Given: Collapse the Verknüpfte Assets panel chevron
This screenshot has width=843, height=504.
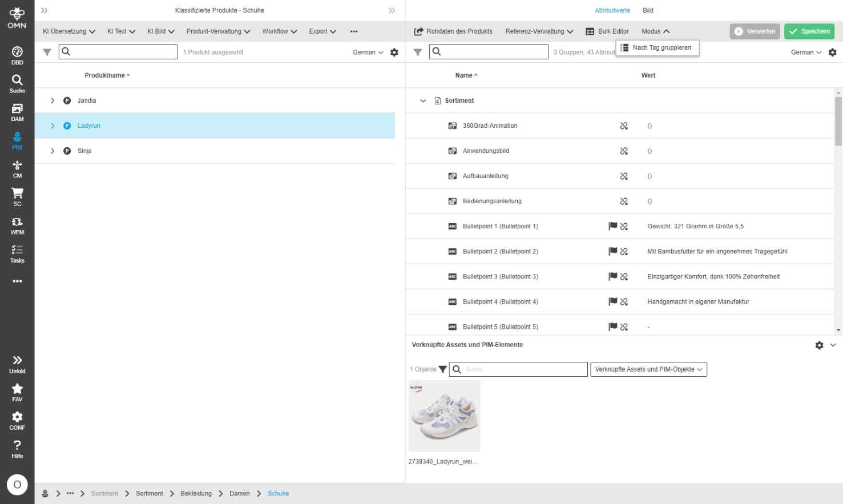Looking at the screenshot, I should 833,345.
